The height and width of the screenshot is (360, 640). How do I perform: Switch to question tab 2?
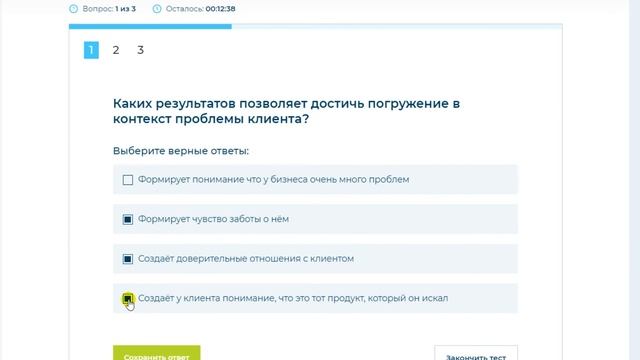coord(116,50)
